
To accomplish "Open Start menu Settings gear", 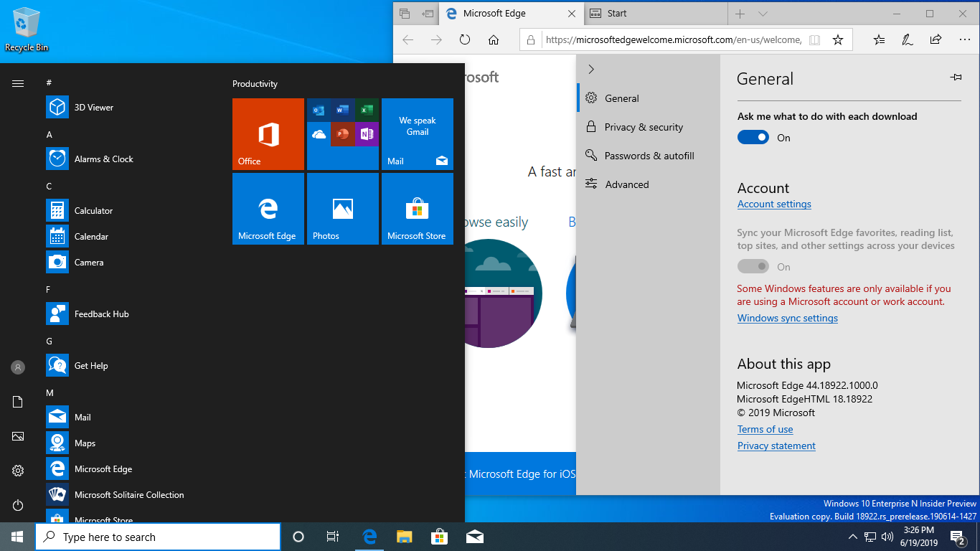I will pyautogui.click(x=18, y=471).
